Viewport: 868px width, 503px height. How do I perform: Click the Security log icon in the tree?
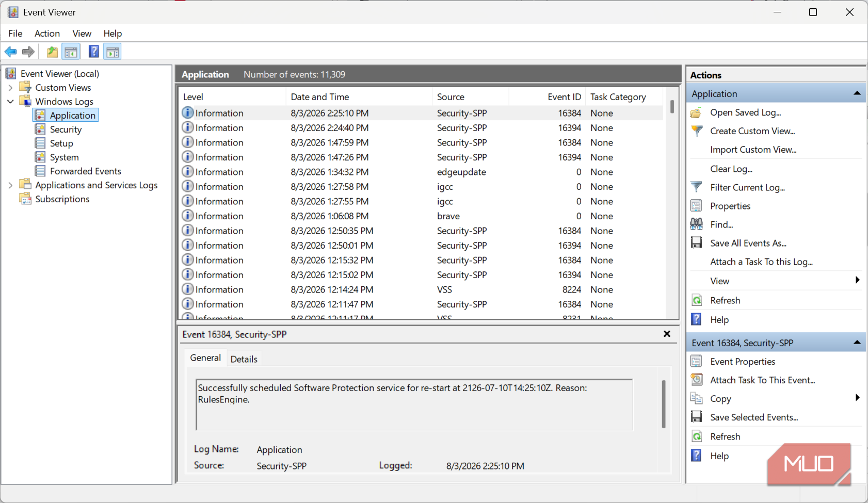pyautogui.click(x=40, y=129)
